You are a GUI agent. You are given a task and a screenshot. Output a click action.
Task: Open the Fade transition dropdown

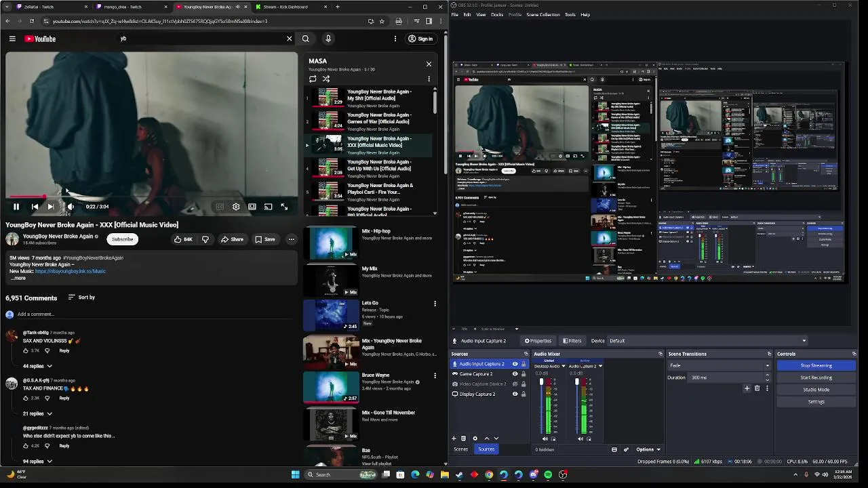pyautogui.click(x=719, y=365)
